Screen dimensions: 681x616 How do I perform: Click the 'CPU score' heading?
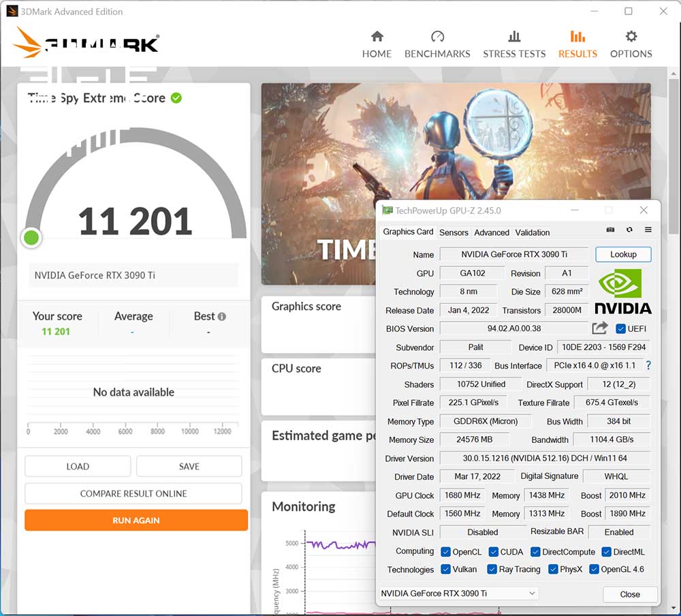point(296,369)
